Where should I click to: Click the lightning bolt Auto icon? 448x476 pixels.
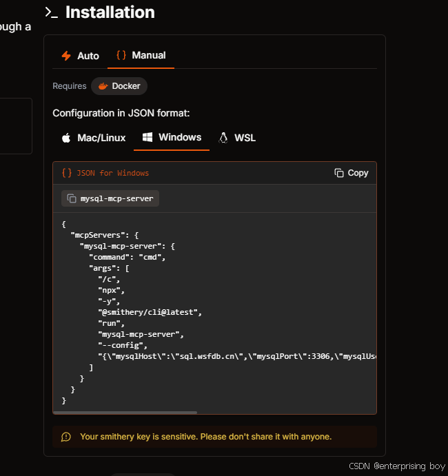click(66, 56)
